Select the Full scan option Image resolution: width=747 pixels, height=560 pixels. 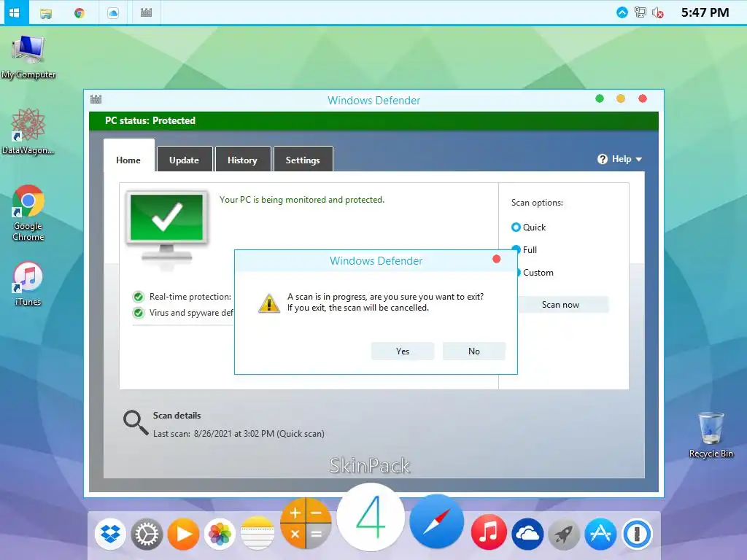tap(524, 249)
